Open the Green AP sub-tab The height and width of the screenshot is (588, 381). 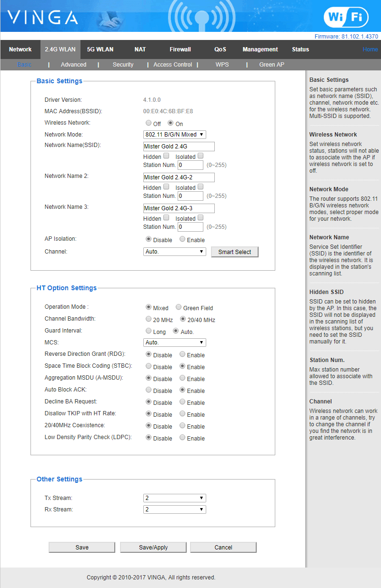(x=271, y=65)
